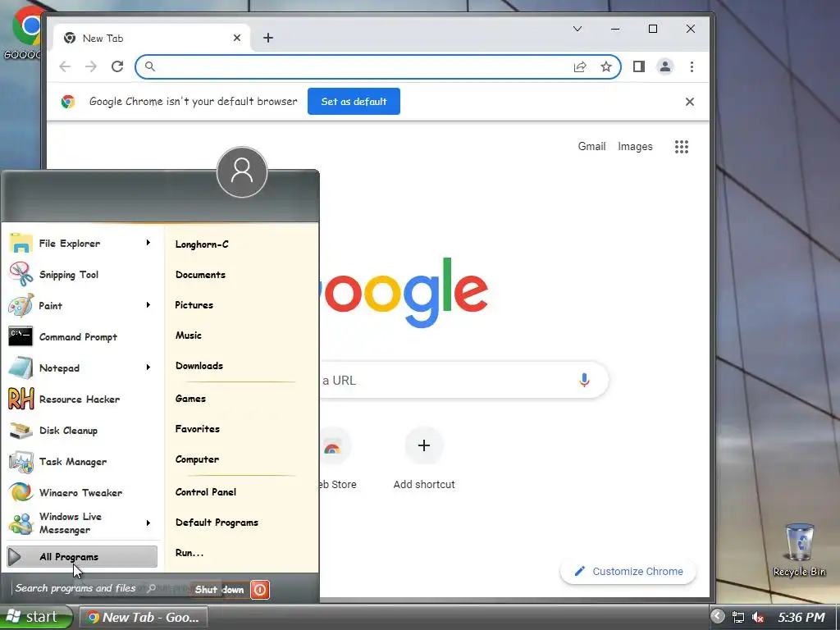Click the Google search box
Screen dimensions: 840x630
point(463,381)
